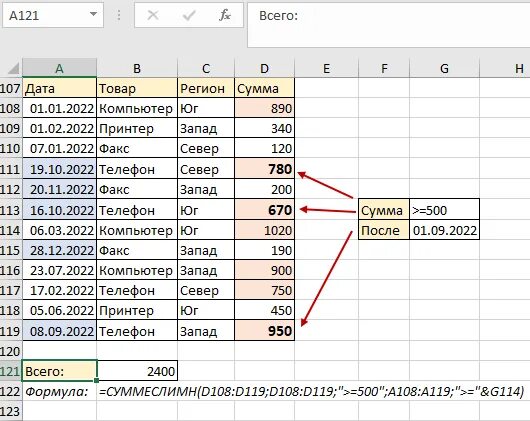The width and height of the screenshot is (530, 421).
Task: Click fill handle of selected cell A121
Action: 97,380
